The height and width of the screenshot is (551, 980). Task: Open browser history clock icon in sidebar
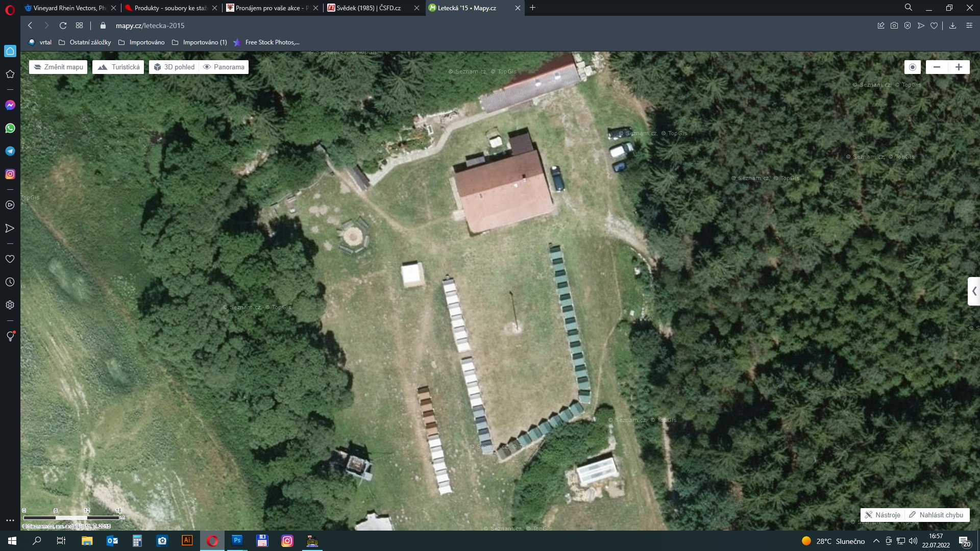coord(10,282)
